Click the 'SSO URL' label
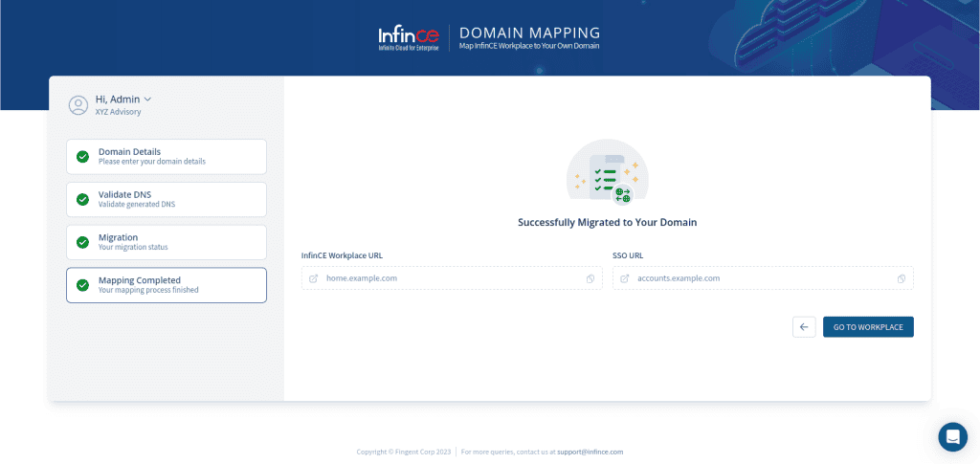Viewport: 980px width, 464px height. point(628,255)
